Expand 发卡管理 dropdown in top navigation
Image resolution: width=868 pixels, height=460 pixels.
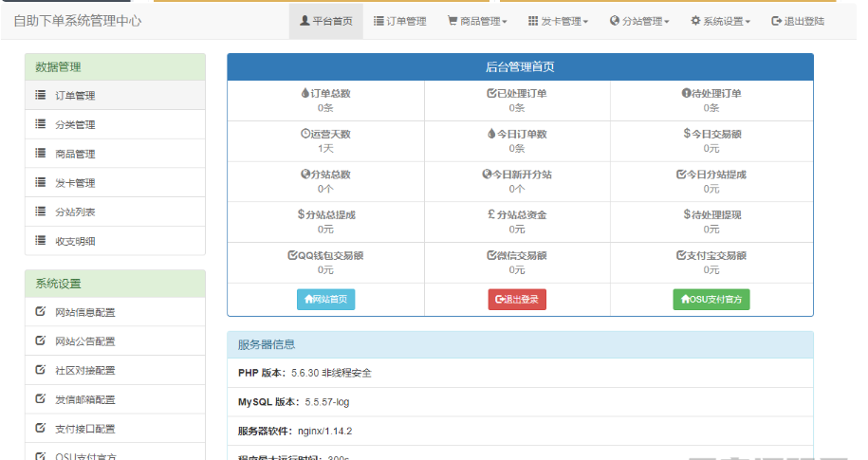click(x=558, y=21)
